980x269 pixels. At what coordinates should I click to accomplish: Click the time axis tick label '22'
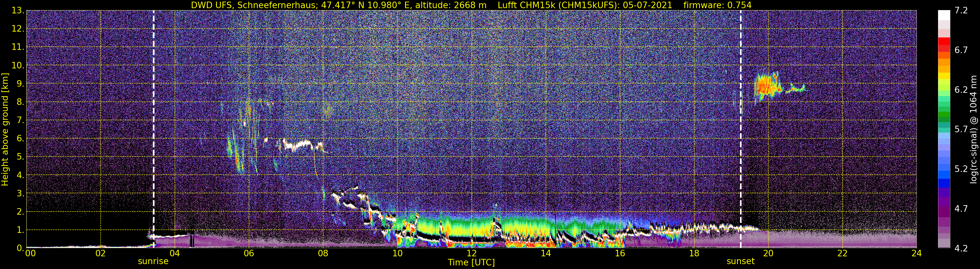[842, 253]
